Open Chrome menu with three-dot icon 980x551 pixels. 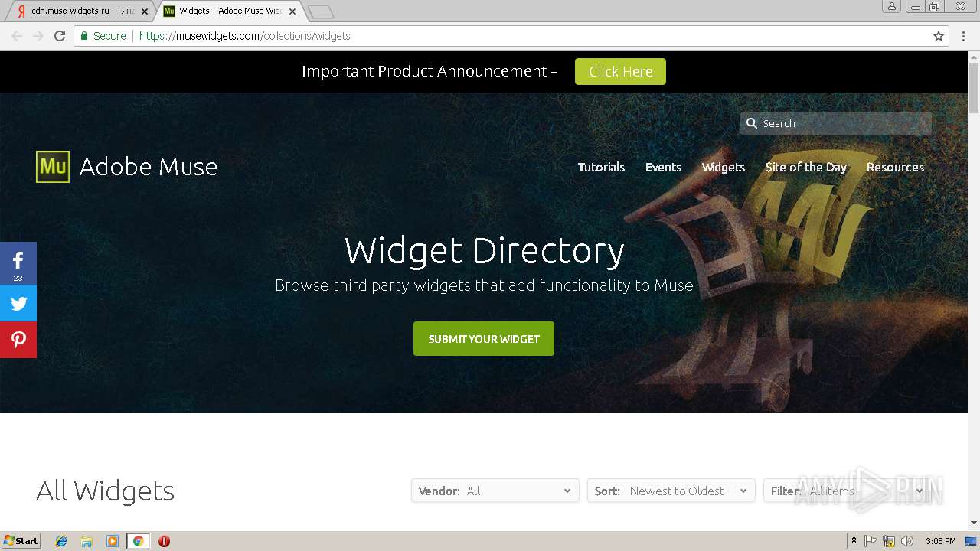pyautogui.click(x=964, y=36)
